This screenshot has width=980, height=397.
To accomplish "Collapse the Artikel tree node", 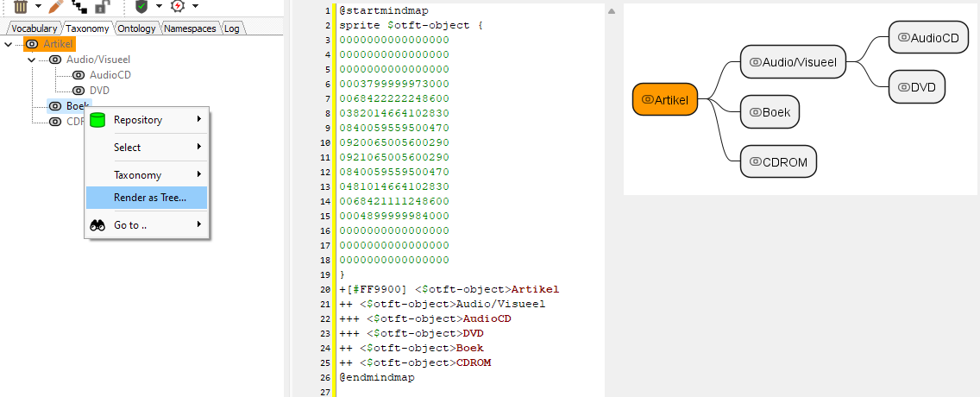I will pyautogui.click(x=9, y=44).
